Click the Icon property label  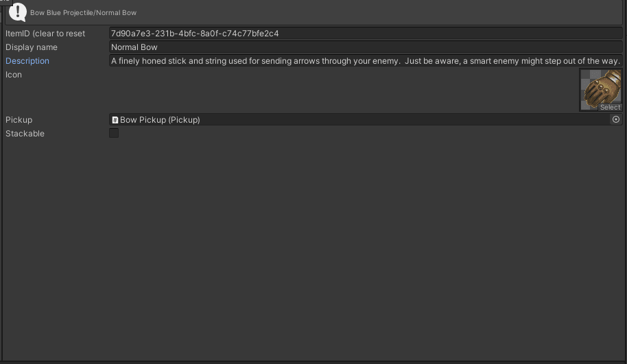[x=14, y=75]
